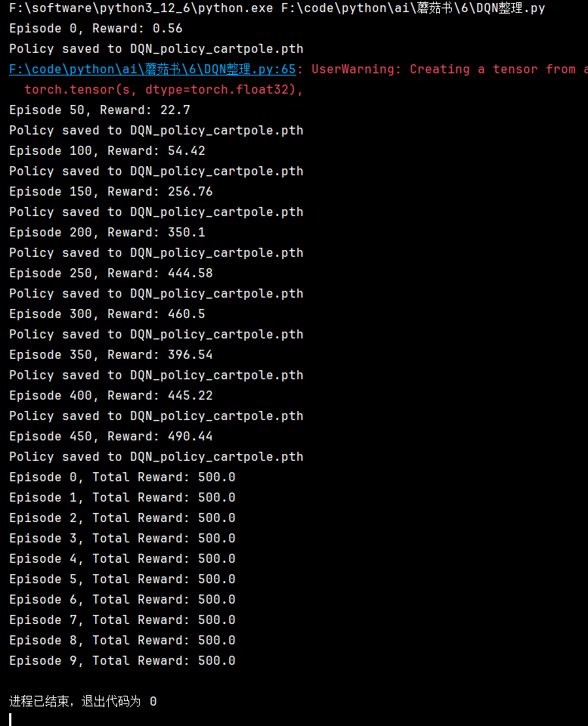Screen dimensions: 588x726
Task: Click the python.exe command line at top
Action: pos(277,8)
